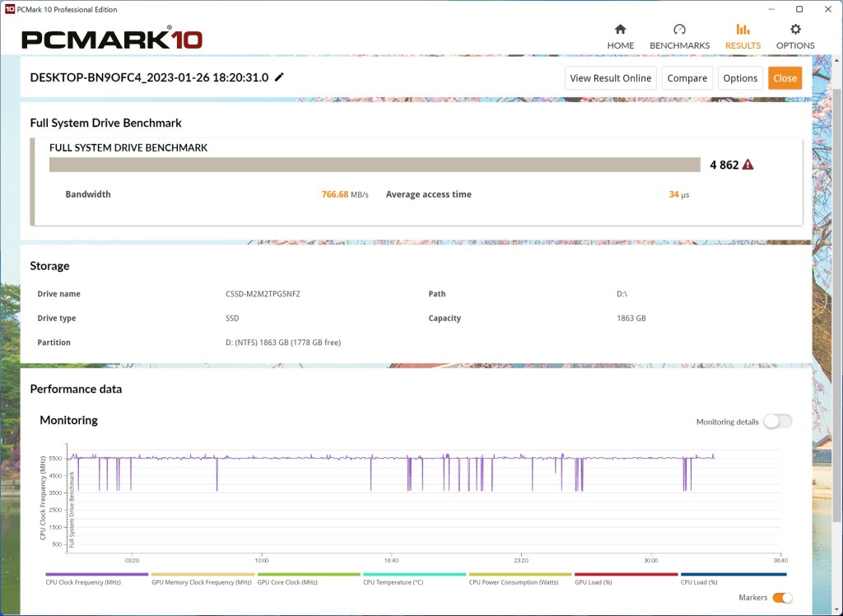Click the Performance data heading
The height and width of the screenshot is (616, 843).
(x=76, y=389)
